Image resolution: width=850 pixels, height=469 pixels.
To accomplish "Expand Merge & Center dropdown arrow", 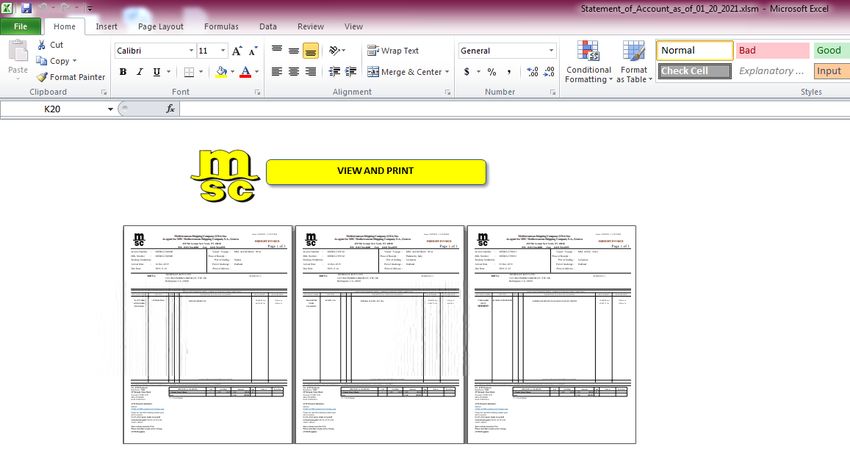I will pyautogui.click(x=447, y=72).
